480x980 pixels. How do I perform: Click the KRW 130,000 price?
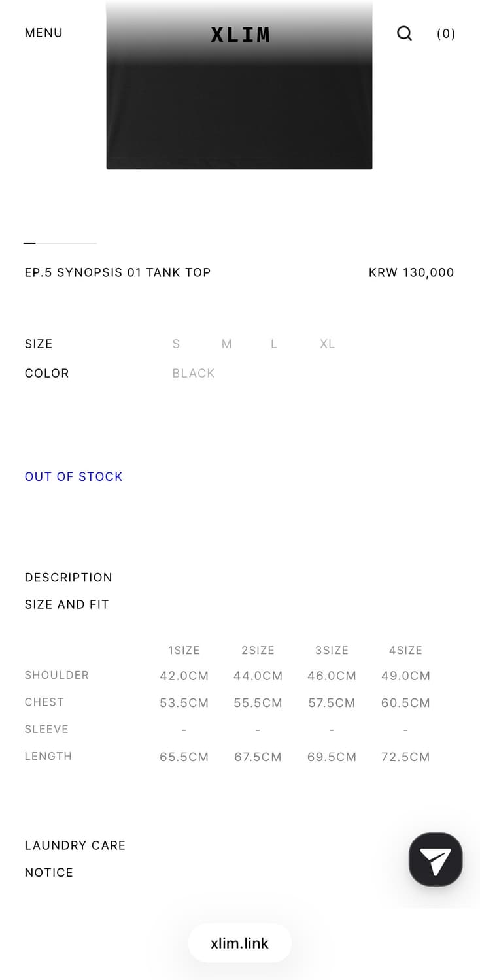pos(411,272)
